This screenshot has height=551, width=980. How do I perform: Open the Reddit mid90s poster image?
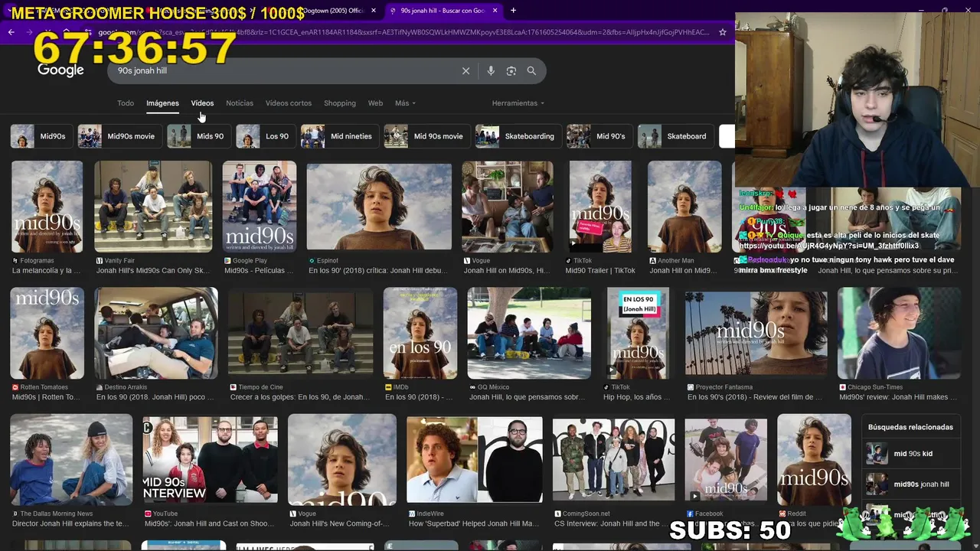click(814, 460)
